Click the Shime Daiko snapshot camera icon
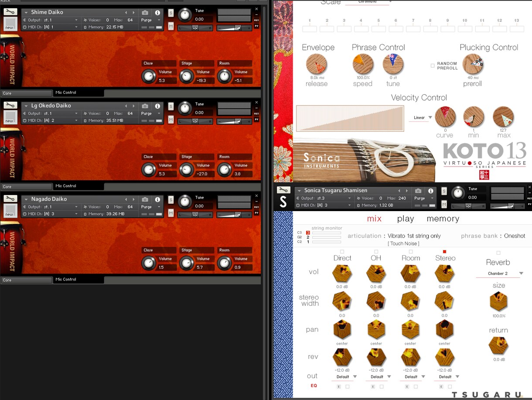The image size is (532, 400). (x=145, y=13)
